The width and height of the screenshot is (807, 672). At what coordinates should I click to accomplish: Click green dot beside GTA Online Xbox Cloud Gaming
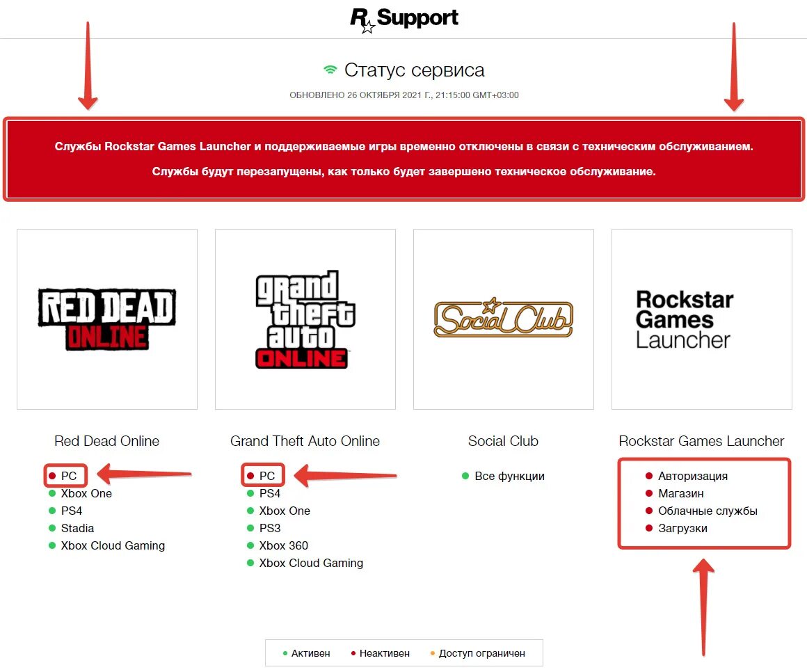coord(250,563)
